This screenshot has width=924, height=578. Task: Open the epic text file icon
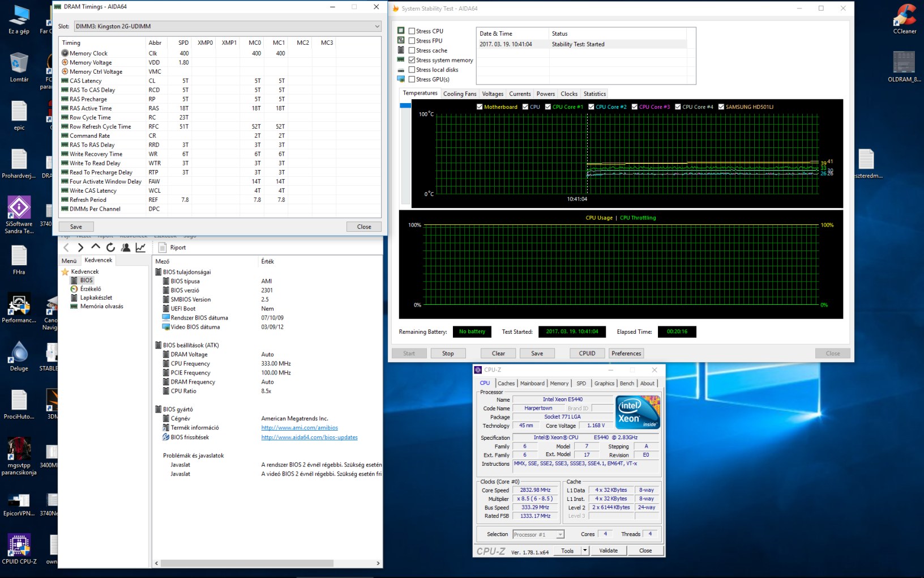[19, 116]
